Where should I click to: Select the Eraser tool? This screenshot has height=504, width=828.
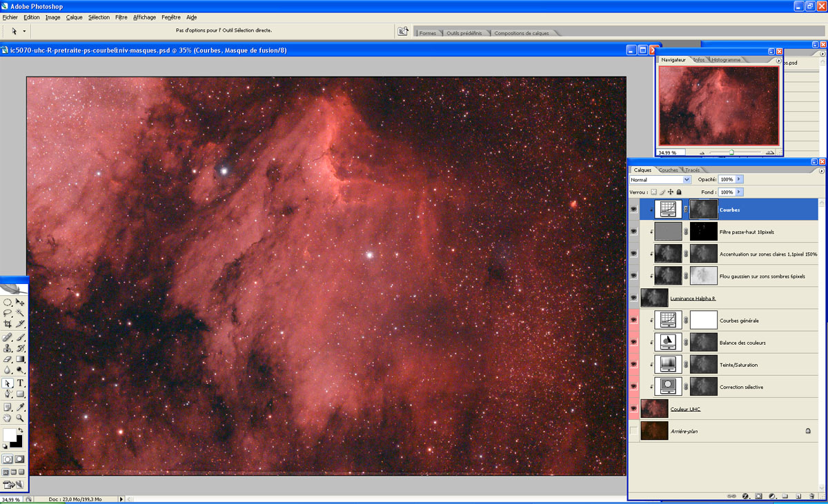tap(7, 359)
